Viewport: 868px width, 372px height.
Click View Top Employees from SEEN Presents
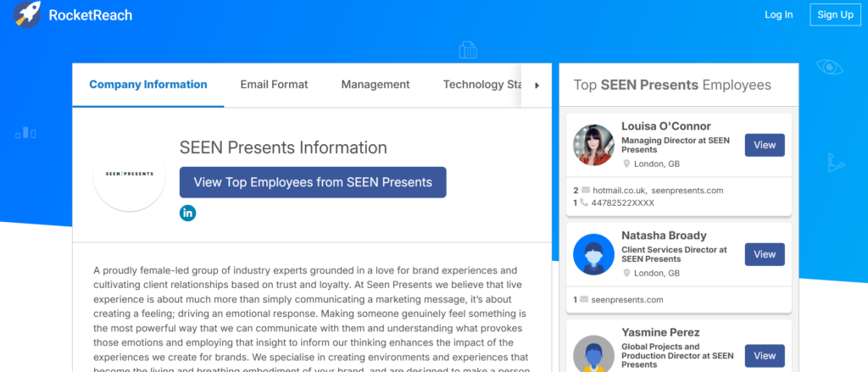tap(313, 182)
